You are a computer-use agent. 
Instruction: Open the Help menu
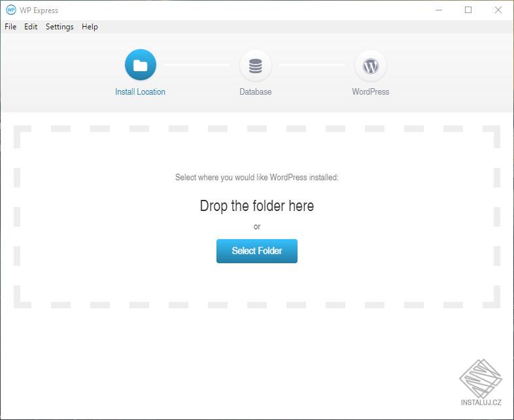pos(90,27)
